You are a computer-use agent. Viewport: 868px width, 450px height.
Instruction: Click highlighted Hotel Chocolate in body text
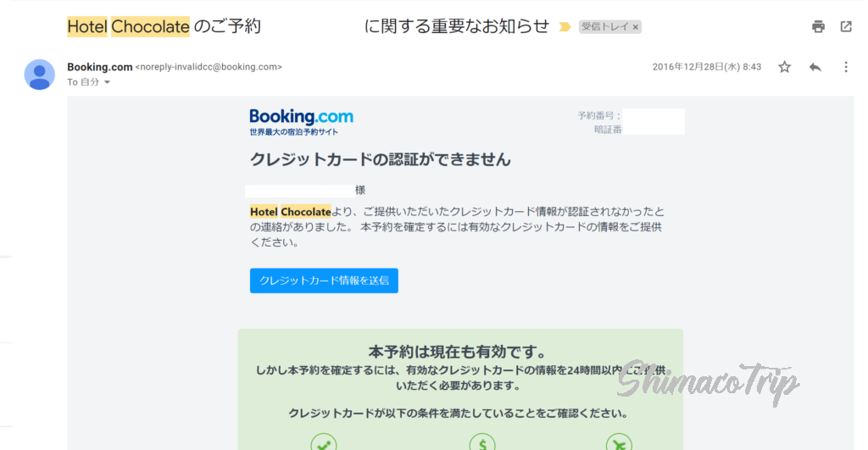[x=290, y=212]
